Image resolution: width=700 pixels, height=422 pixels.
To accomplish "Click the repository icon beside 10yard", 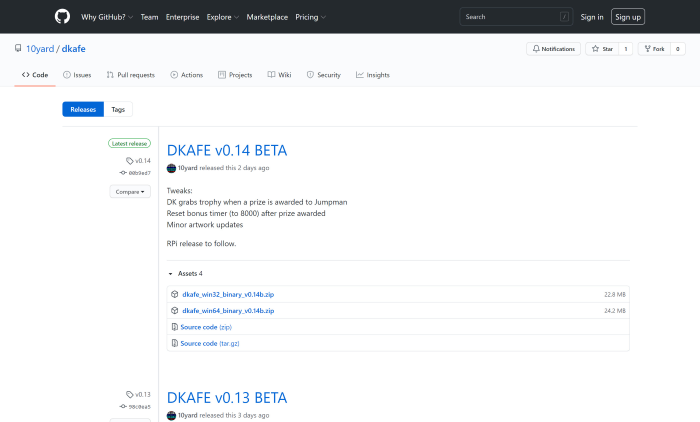I will (18, 48).
